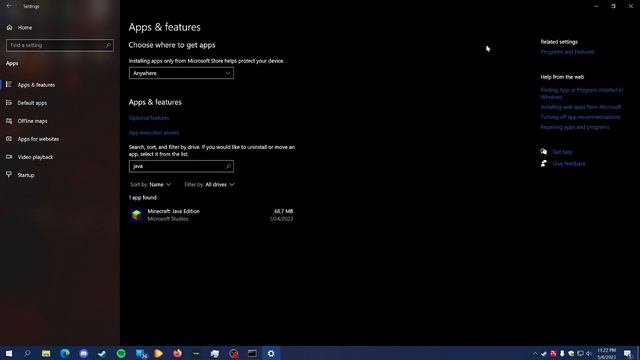This screenshot has width=640, height=360.
Task: Click the red tray icon
Action: (x=553, y=353)
